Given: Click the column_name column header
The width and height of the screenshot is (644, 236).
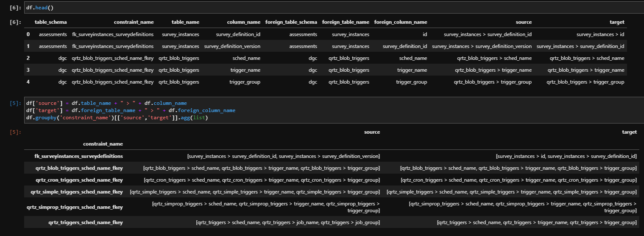Looking at the screenshot, I should click(244, 22).
